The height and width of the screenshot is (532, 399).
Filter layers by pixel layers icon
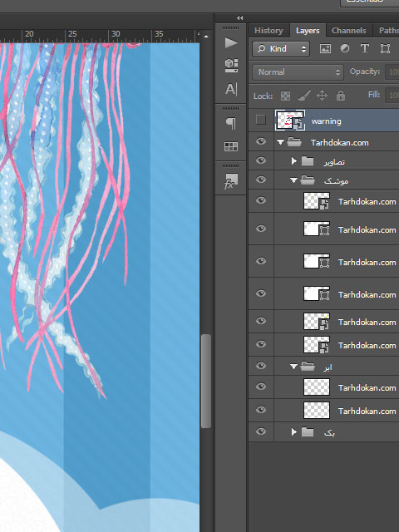325,48
